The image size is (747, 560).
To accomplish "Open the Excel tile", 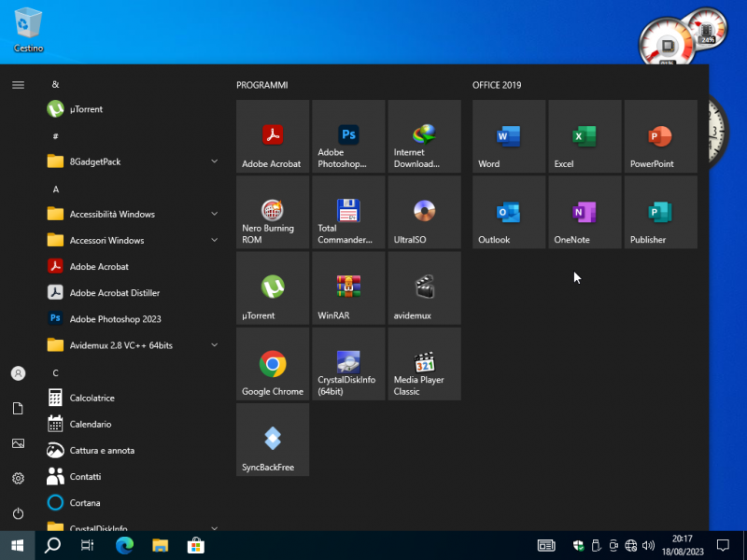I will tap(585, 137).
